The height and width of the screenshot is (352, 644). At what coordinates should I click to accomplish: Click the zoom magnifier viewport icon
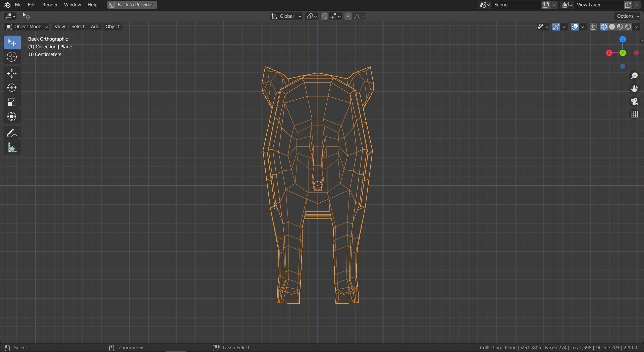click(x=634, y=76)
